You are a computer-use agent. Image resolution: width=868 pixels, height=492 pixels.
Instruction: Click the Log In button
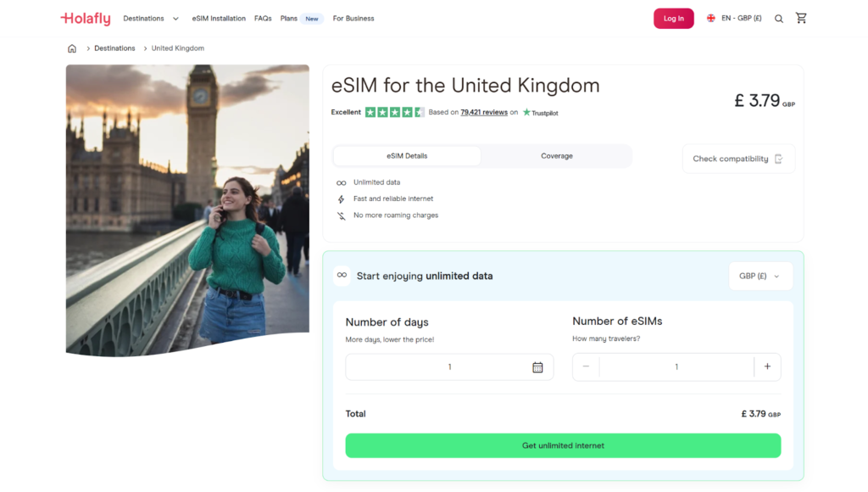(x=673, y=18)
